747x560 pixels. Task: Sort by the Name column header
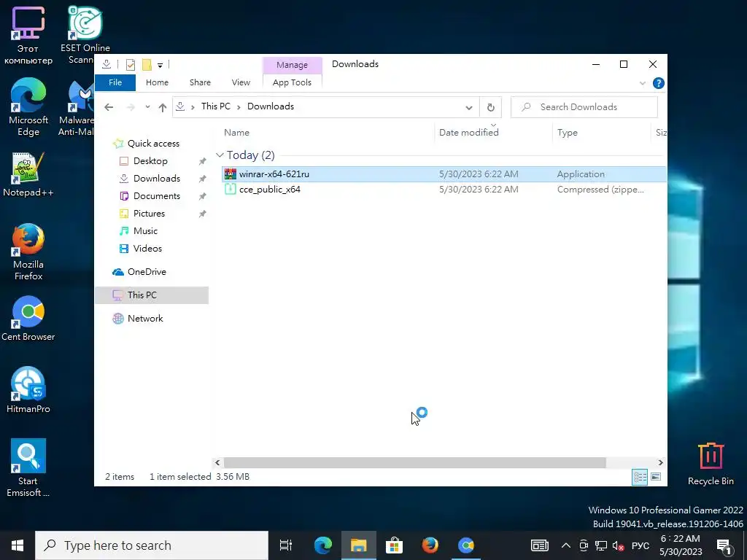[x=237, y=133]
